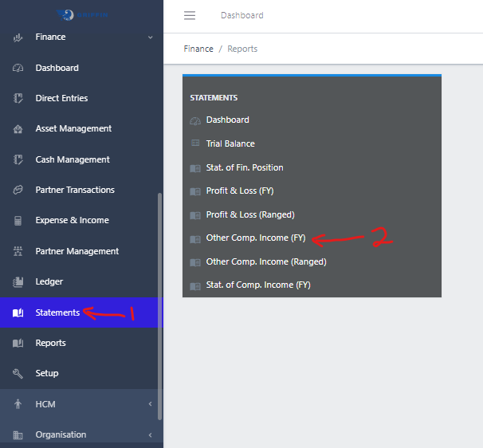The image size is (483, 448).
Task: Open Other Comp. Income (FY) statement
Action: 255,238
